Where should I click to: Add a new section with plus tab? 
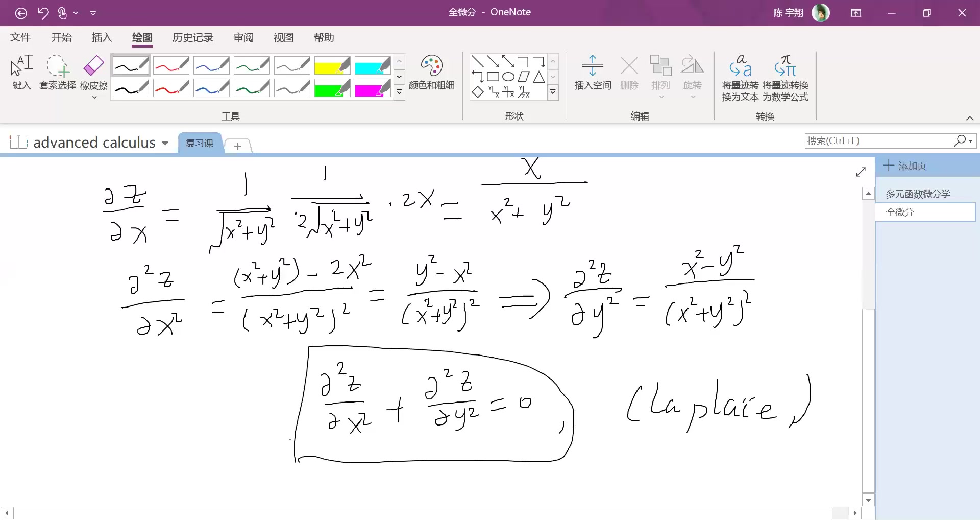[x=237, y=146]
